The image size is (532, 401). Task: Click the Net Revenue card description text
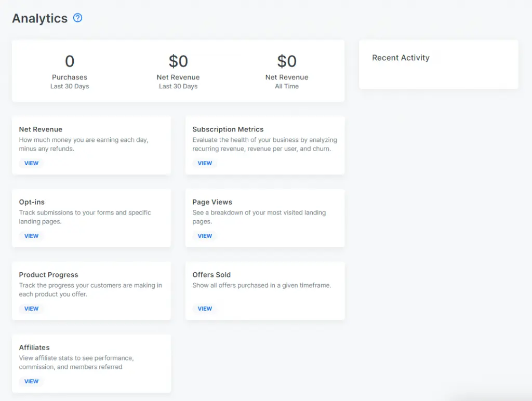pyautogui.click(x=84, y=144)
